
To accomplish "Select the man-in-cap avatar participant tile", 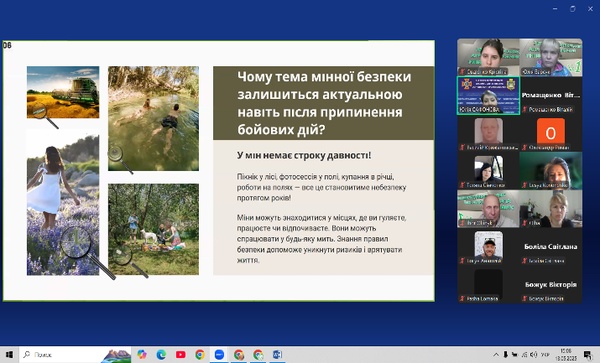I will pyautogui.click(x=489, y=247).
